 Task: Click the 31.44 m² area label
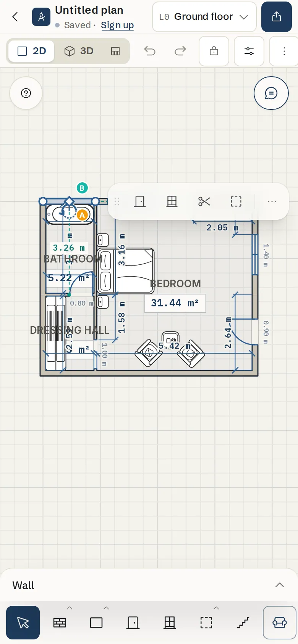(175, 303)
